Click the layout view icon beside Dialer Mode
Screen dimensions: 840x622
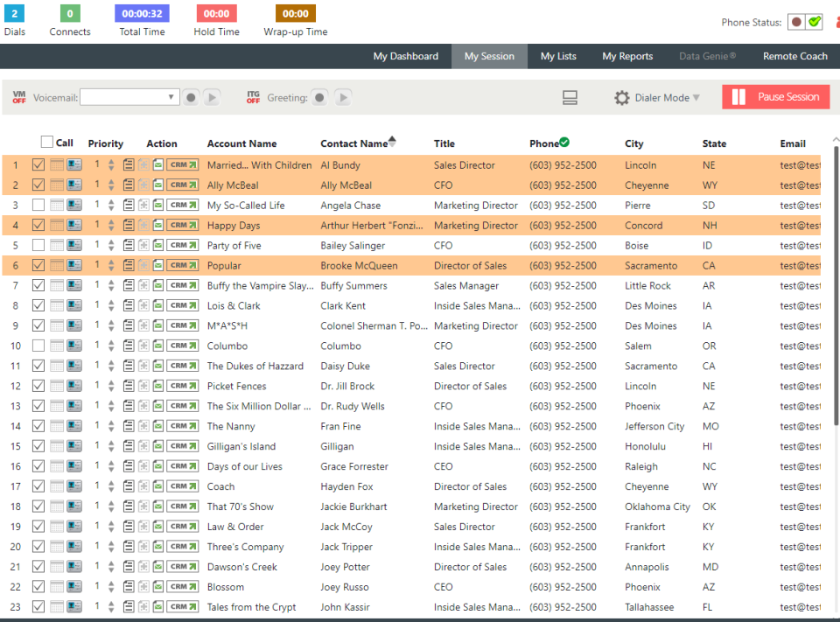(x=570, y=97)
